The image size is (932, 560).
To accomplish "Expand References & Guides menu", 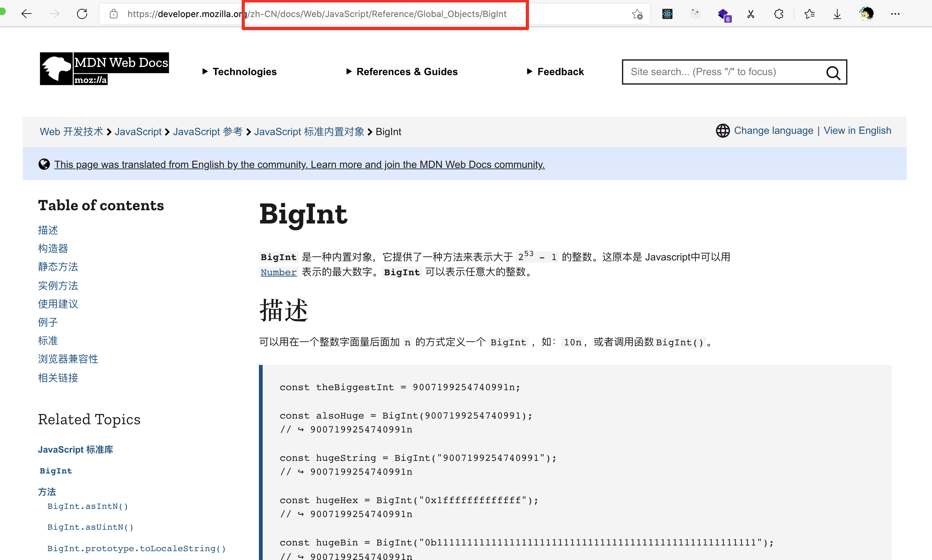I will tap(402, 72).
